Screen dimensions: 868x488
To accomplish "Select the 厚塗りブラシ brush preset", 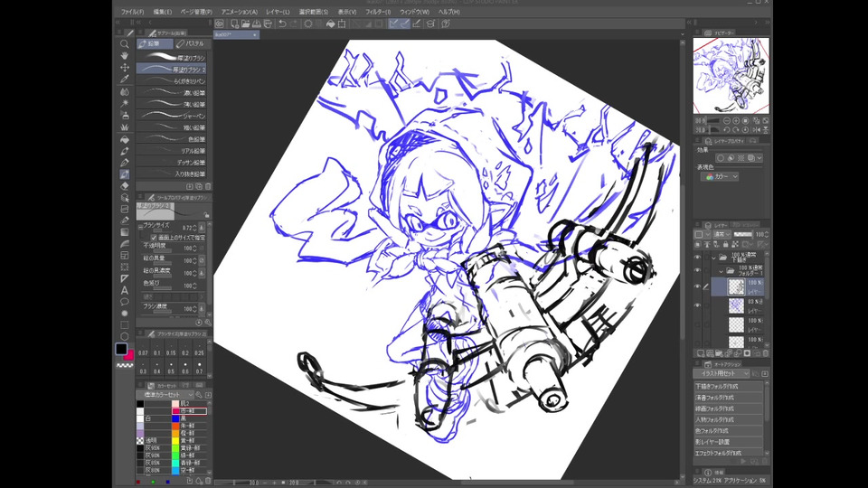I will [x=172, y=58].
